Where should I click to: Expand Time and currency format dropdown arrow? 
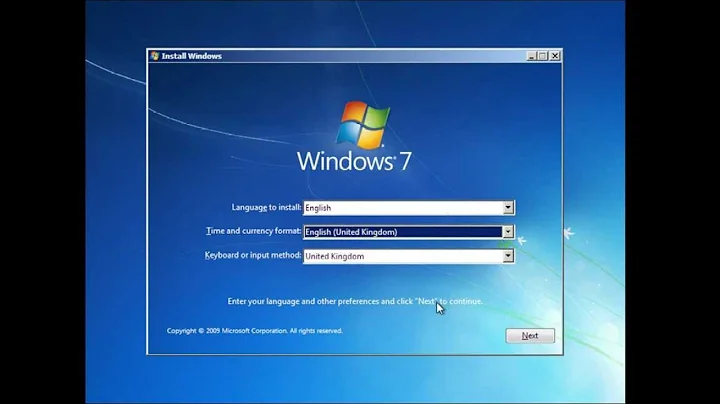click(508, 232)
